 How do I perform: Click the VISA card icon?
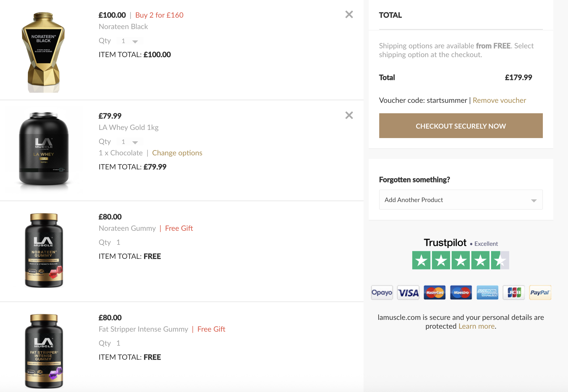[408, 292]
